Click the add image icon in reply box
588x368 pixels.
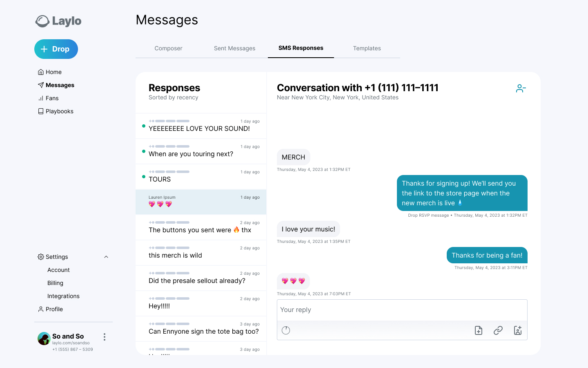tap(518, 330)
